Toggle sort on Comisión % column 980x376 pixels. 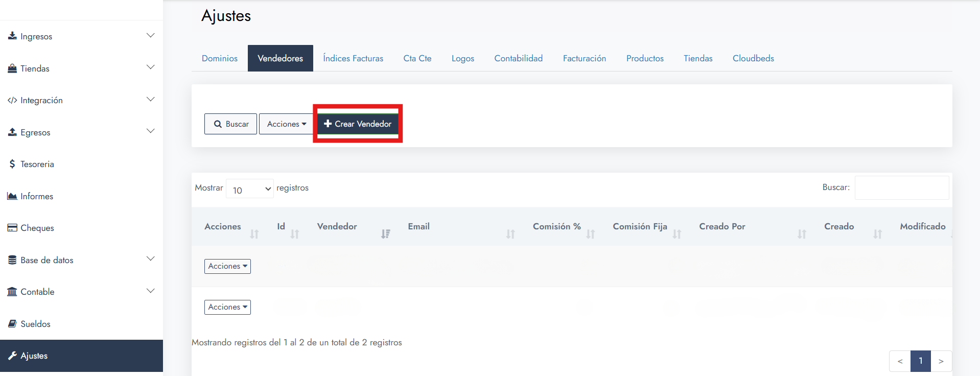[590, 234]
